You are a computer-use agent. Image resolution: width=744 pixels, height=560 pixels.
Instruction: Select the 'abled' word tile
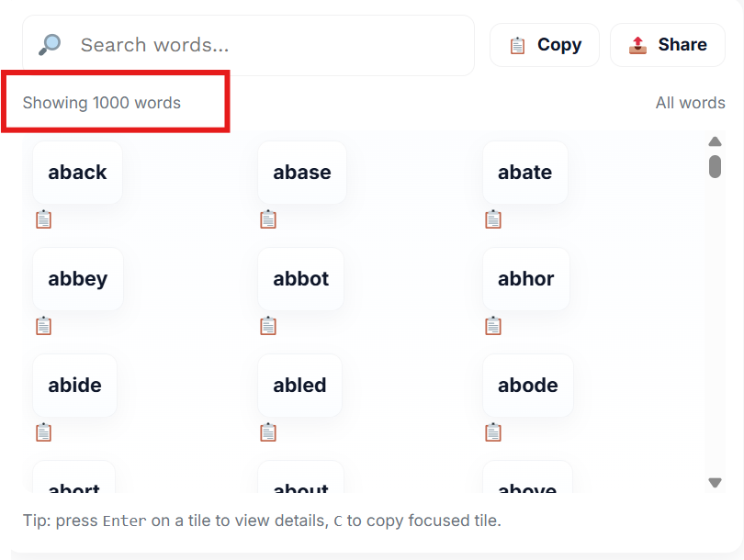coord(299,386)
